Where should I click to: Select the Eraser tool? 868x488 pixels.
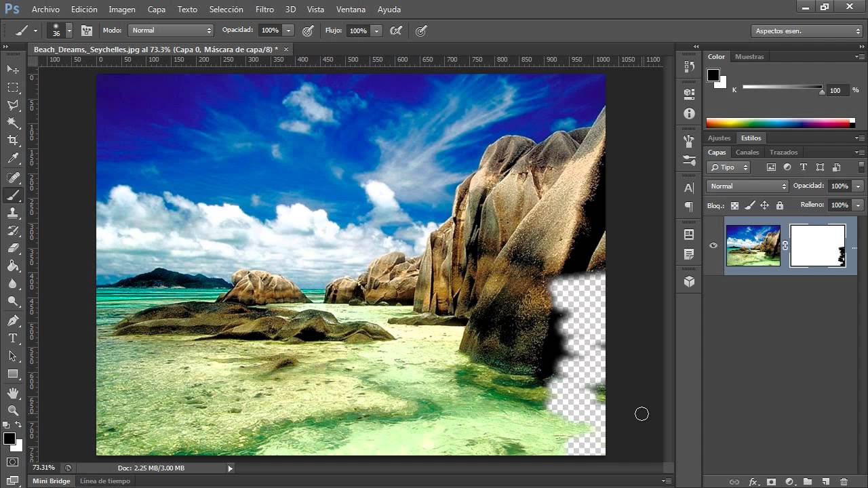13,248
